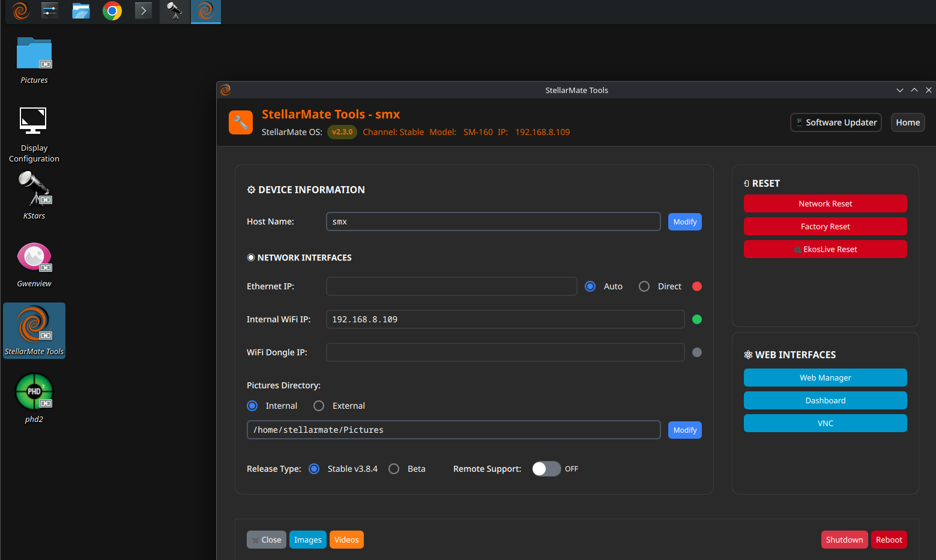Viewport: 936px width, 560px height.
Task: Select the Gwenview desktop icon
Action: [x=34, y=265]
